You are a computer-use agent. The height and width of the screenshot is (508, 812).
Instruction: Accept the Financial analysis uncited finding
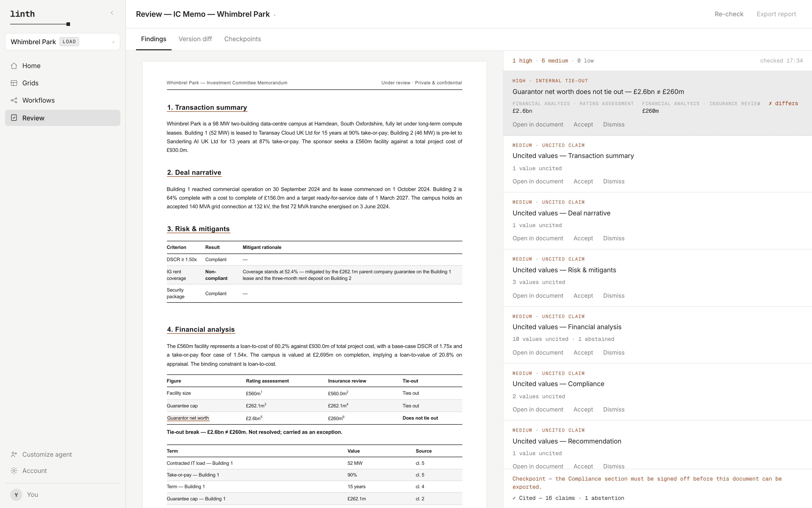[x=583, y=353]
